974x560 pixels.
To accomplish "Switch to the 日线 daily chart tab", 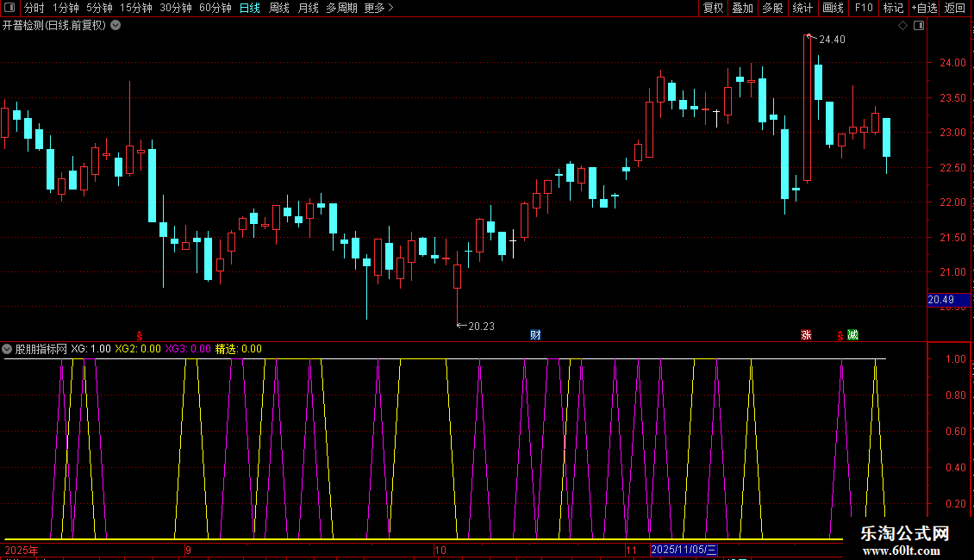I will pyautogui.click(x=250, y=8).
